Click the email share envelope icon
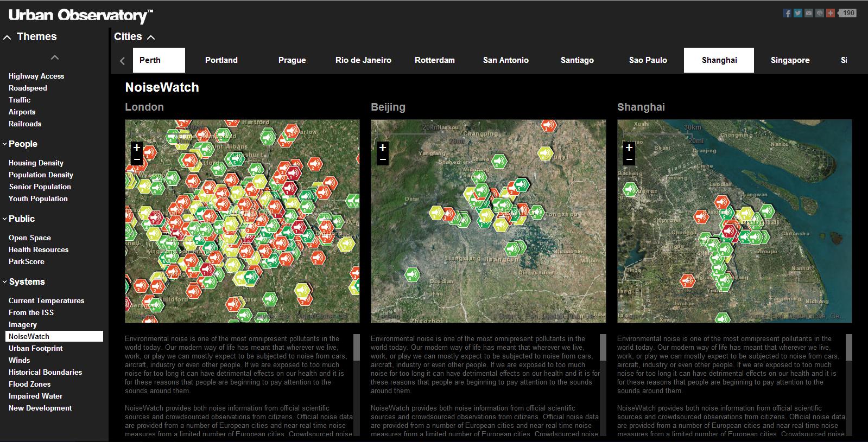The image size is (868, 442). [808, 13]
